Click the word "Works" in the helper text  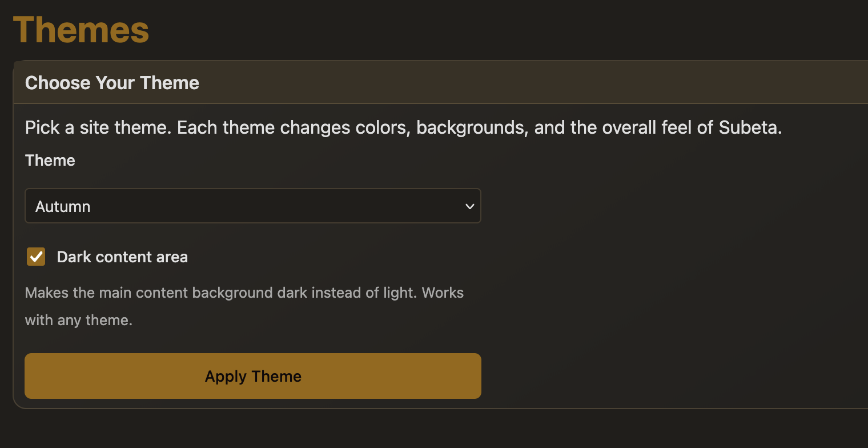[444, 293]
